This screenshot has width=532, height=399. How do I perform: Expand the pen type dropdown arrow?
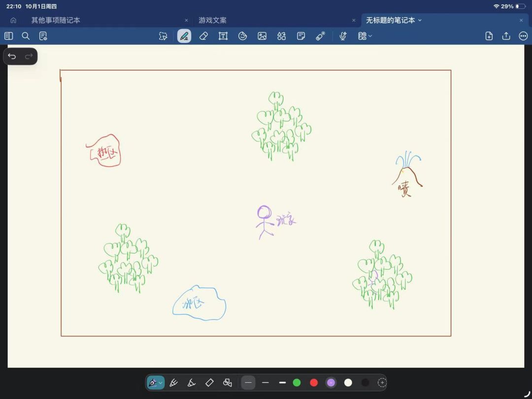pos(161,383)
